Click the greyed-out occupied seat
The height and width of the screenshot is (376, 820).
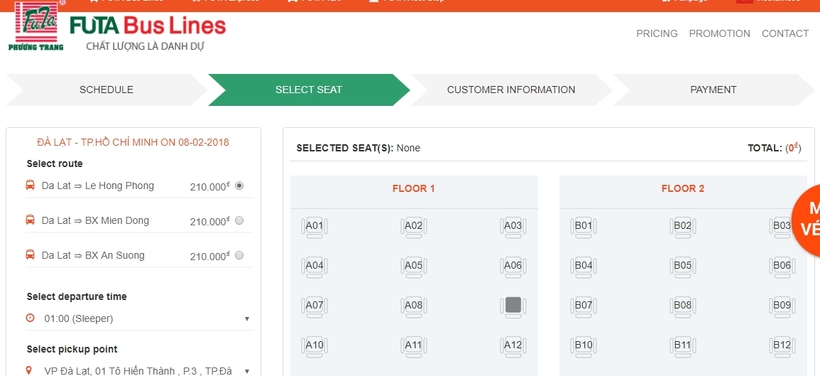[513, 306]
